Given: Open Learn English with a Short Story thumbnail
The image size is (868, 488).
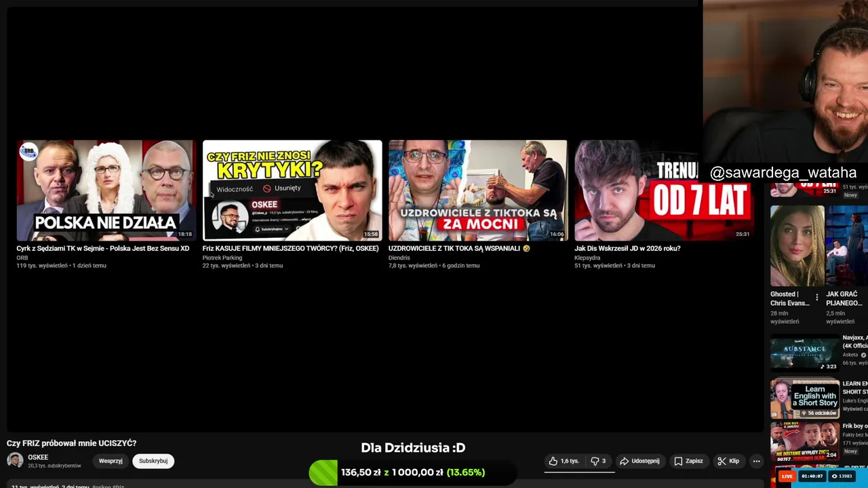Looking at the screenshot, I should (805, 399).
